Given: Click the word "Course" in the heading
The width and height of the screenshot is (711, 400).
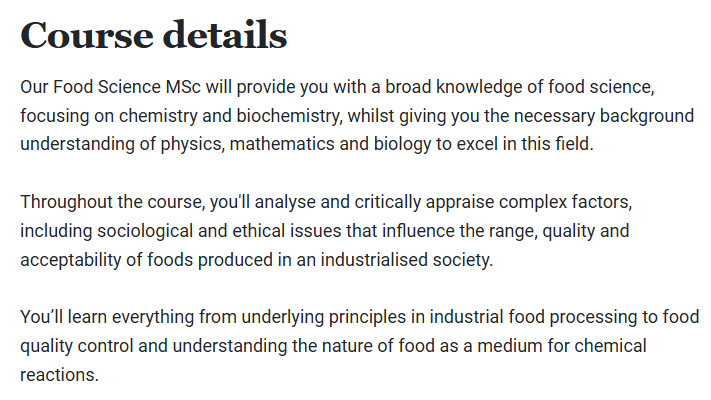Looking at the screenshot, I should 87,35.
